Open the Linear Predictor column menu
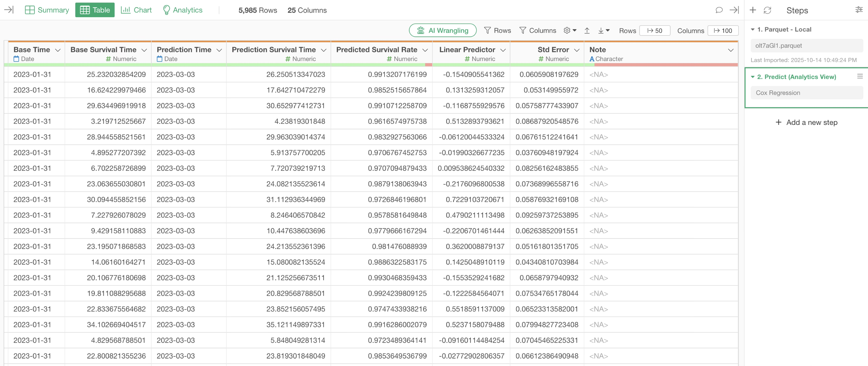The image size is (868, 366). [x=503, y=50]
